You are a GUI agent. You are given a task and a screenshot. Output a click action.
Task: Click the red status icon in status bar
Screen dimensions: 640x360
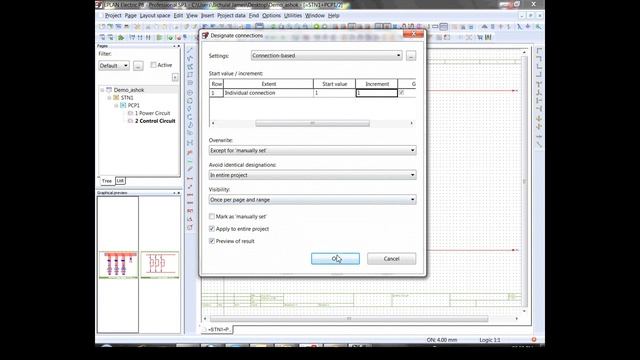534,340
